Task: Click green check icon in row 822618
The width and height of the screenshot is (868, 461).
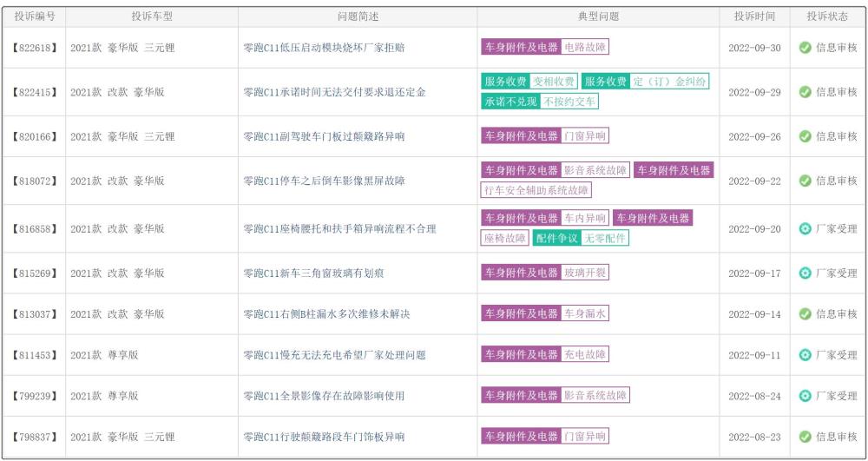Action: coord(805,48)
